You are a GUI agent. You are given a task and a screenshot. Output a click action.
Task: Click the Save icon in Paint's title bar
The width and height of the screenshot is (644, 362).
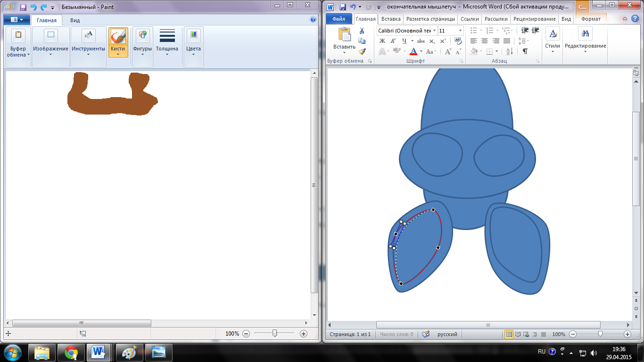point(23,8)
